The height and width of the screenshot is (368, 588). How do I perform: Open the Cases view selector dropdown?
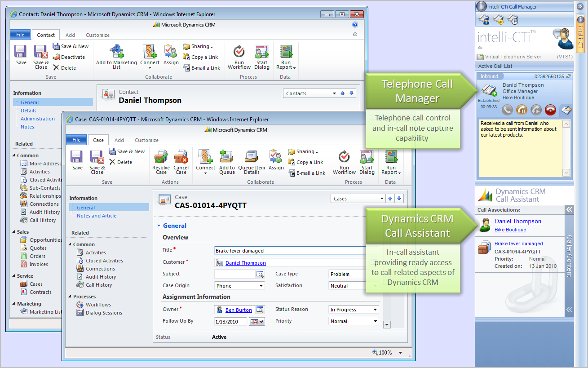tap(382, 199)
